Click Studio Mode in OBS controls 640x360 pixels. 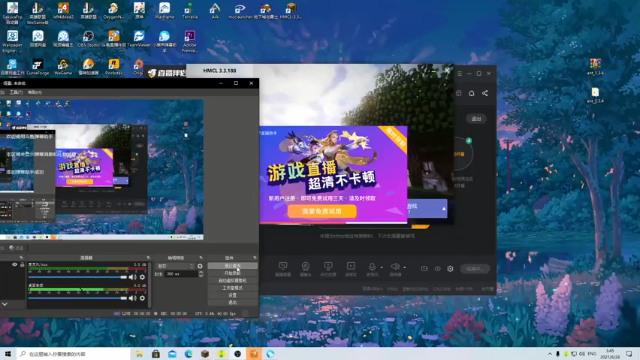tap(232, 288)
